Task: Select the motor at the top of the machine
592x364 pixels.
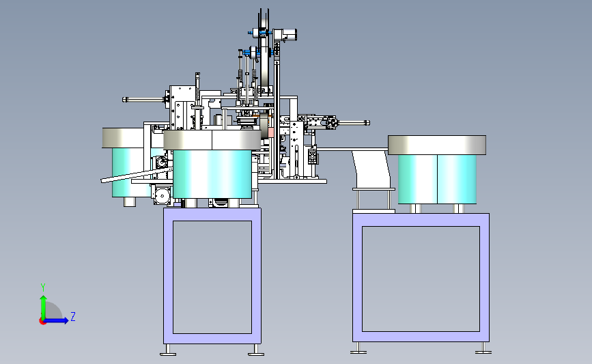Action: [285, 35]
